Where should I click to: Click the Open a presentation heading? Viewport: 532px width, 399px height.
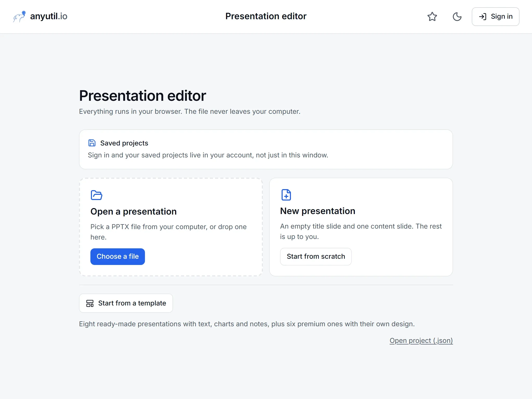pos(134,211)
